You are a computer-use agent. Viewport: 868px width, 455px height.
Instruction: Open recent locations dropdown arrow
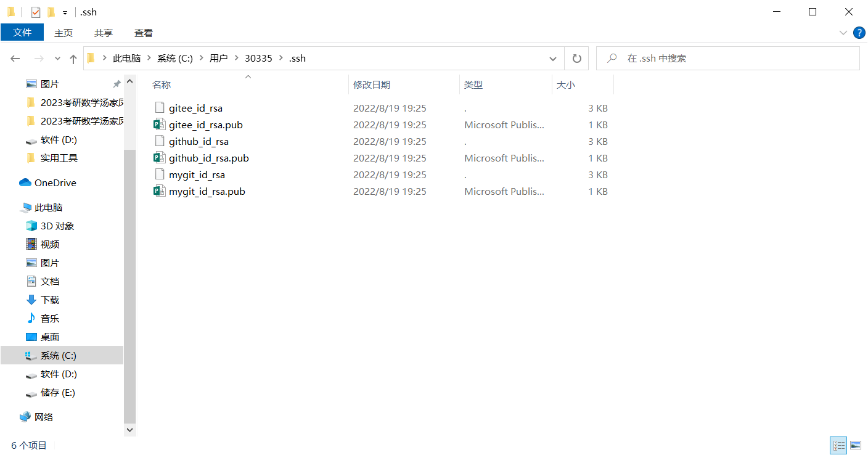(58, 59)
